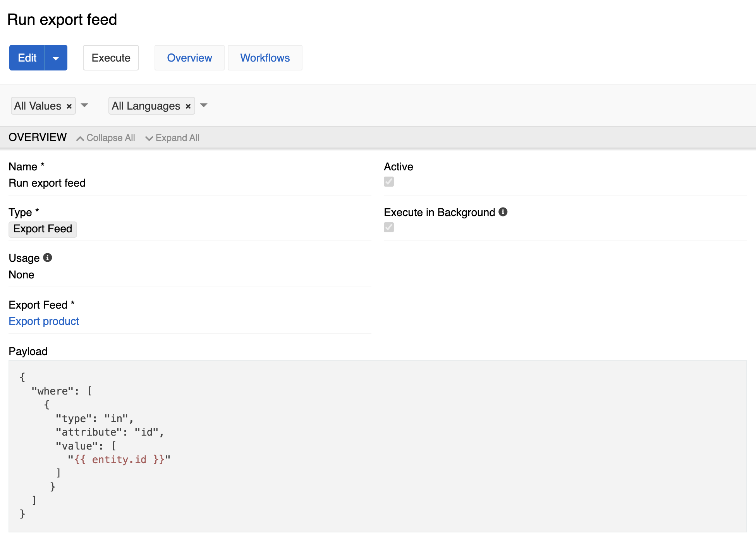Open the Edit button dropdown arrow
This screenshot has width=756, height=539.
pyautogui.click(x=56, y=58)
